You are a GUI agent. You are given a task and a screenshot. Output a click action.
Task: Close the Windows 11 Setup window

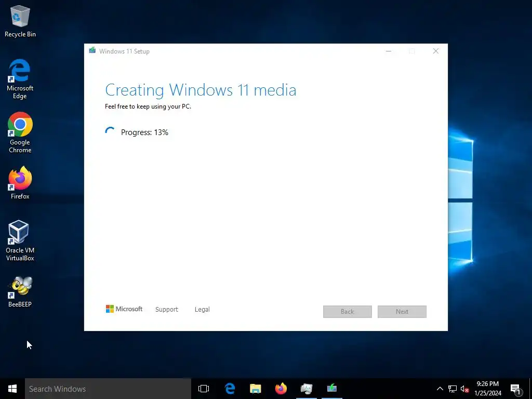(x=436, y=51)
